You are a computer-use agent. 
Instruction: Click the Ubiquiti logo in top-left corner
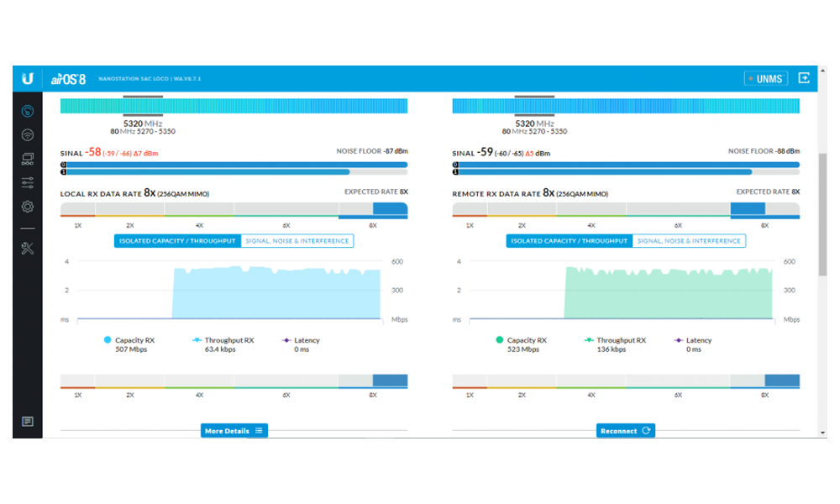click(27, 78)
